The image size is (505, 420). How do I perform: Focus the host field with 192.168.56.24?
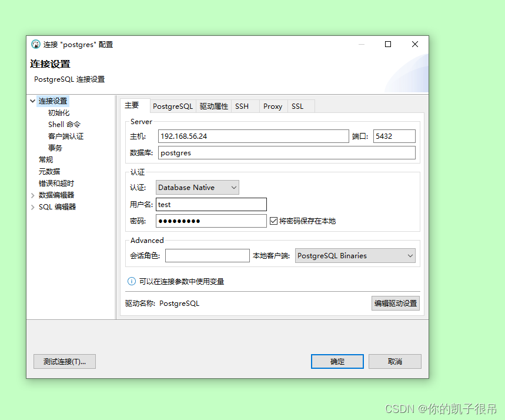[x=253, y=136]
